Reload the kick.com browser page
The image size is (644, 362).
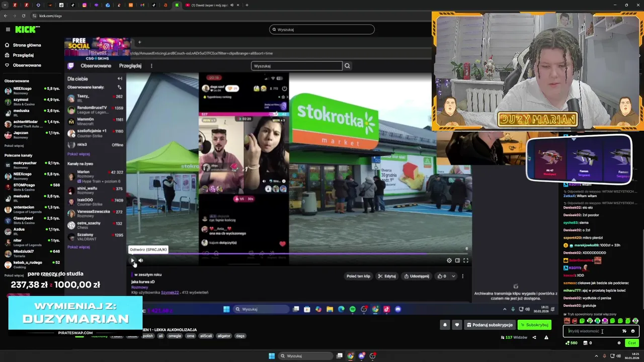point(23,16)
